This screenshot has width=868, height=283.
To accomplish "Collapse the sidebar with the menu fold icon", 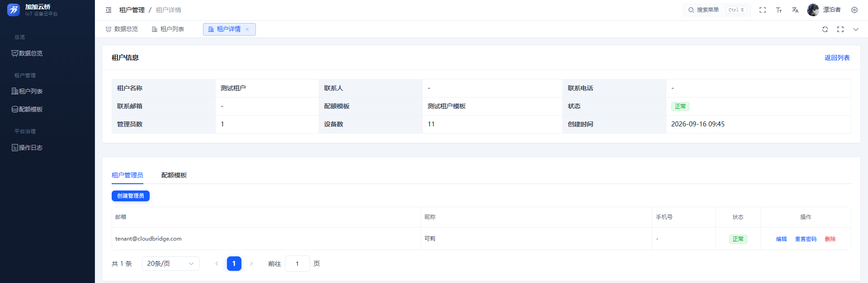I will click(108, 10).
